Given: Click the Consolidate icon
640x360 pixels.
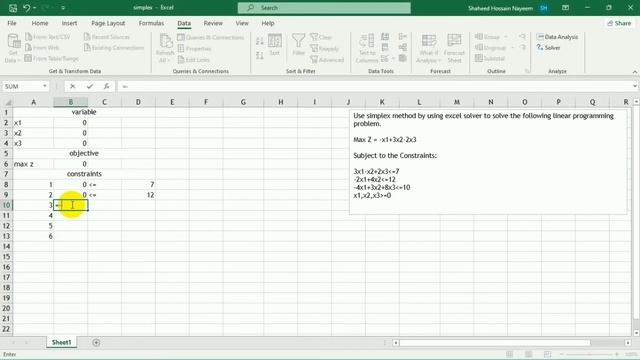Looking at the screenshot, I should [402, 37].
